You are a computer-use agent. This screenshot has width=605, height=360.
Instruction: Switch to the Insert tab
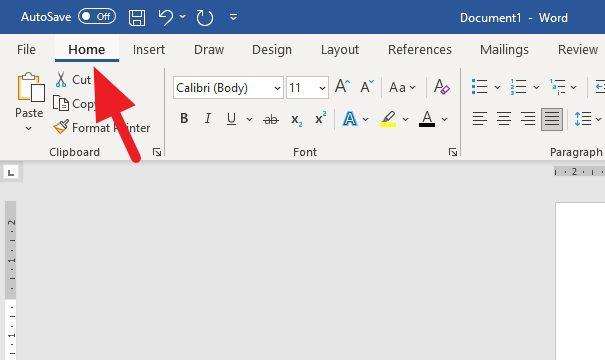point(149,49)
